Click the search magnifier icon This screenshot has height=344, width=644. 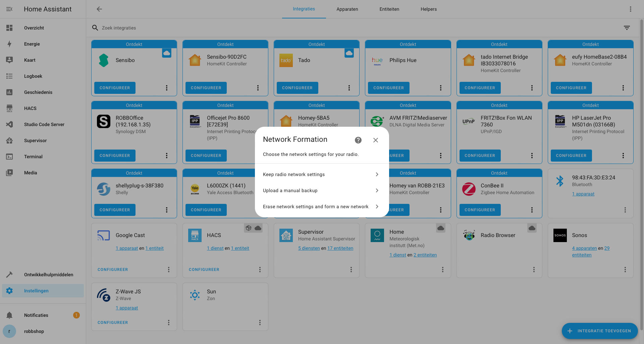95,28
